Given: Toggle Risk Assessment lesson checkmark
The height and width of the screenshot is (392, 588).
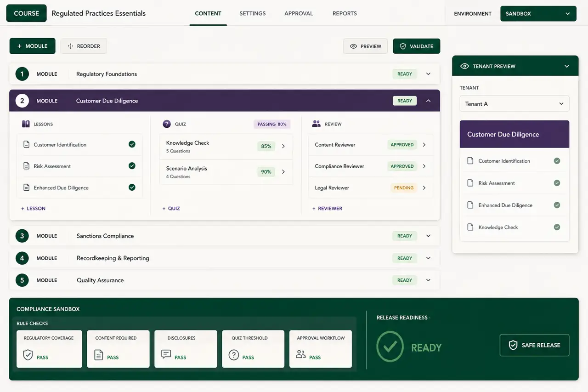Looking at the screenshot, I should [132, 166].
